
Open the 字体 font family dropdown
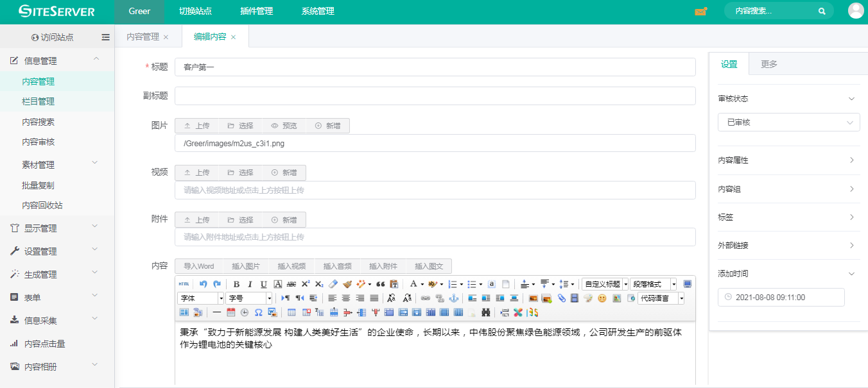[200, 298]
